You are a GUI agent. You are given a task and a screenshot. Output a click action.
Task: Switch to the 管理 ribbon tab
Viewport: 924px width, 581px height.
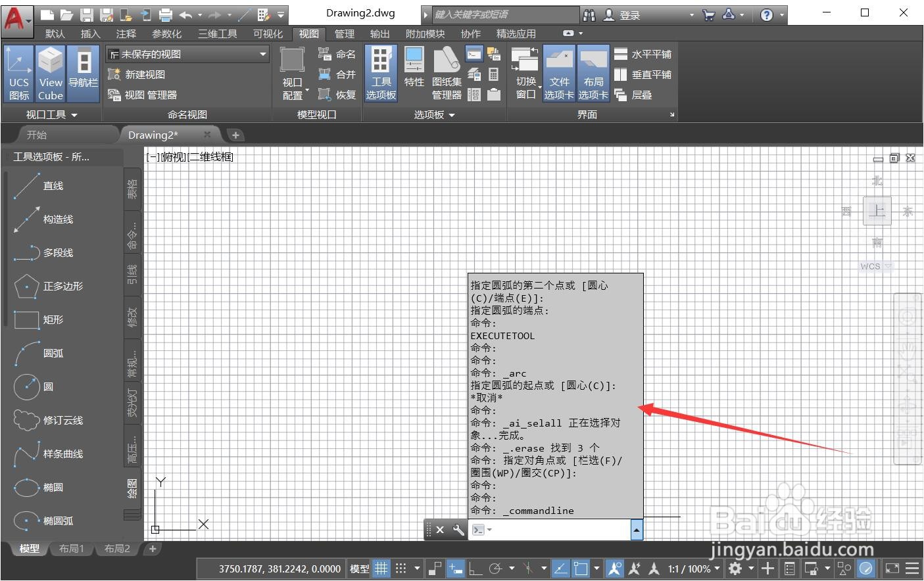point(344,34)
